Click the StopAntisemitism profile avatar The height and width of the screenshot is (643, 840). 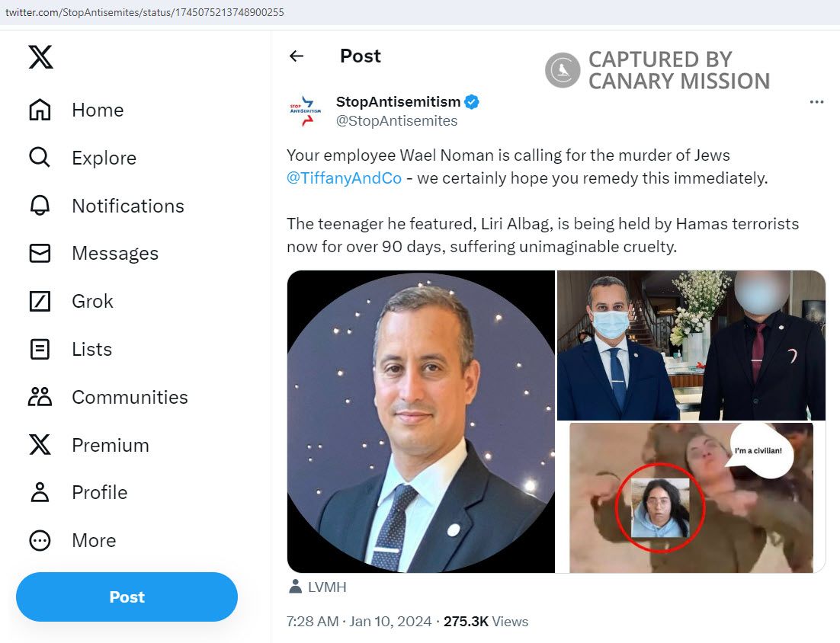pyautogui.click(x=306, y=110)
